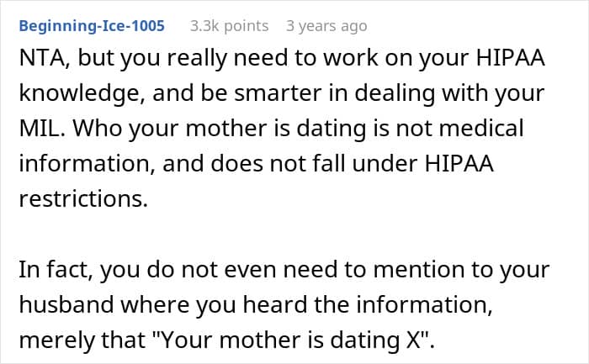
Task: Click the abbreviation "MIL" in the text
Action: 38,129
